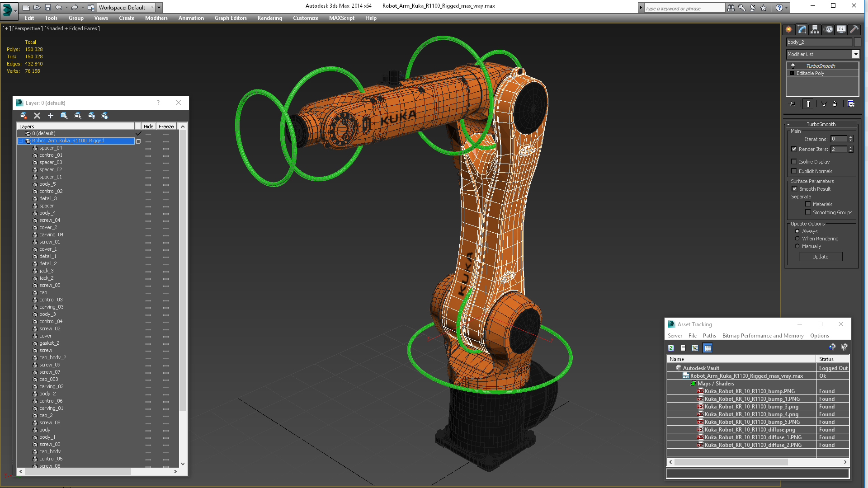The height and width of the screenshot is (488, 868).
Task: Select the When Rendering update option
Action: click(797, 239)
